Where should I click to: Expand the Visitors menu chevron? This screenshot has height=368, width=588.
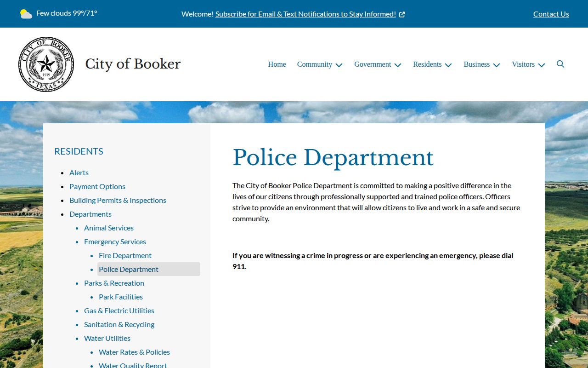click(x=542, y=65)
